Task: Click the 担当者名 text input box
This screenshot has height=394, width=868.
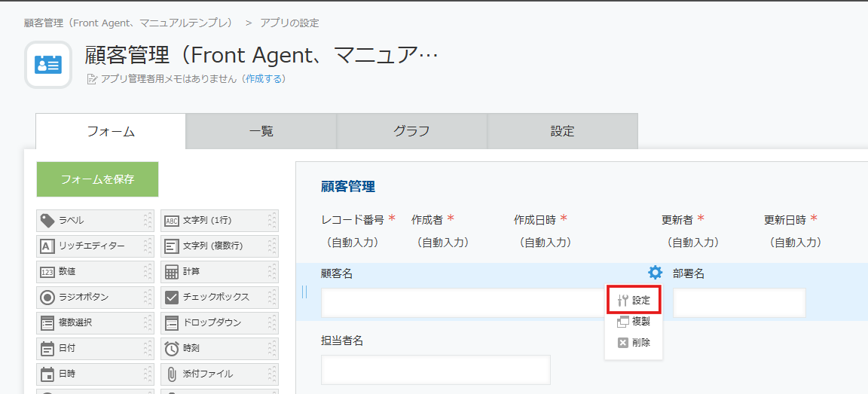Action: click(x=436, y=370)
